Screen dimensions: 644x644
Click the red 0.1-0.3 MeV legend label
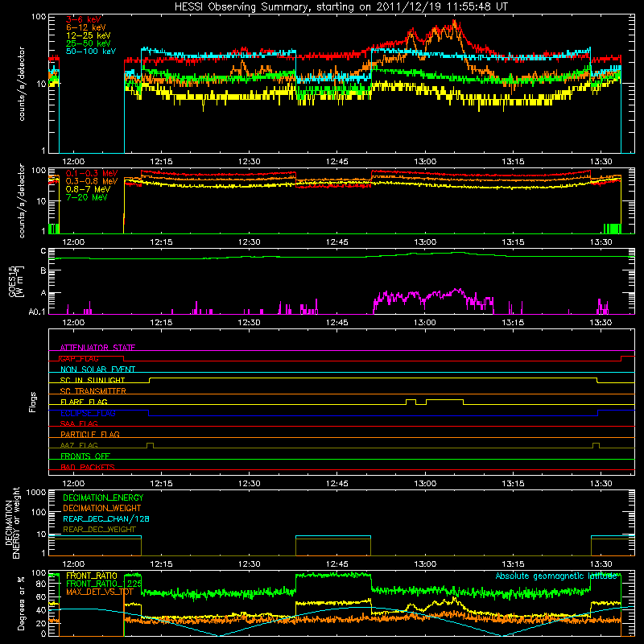pos(92,173)
